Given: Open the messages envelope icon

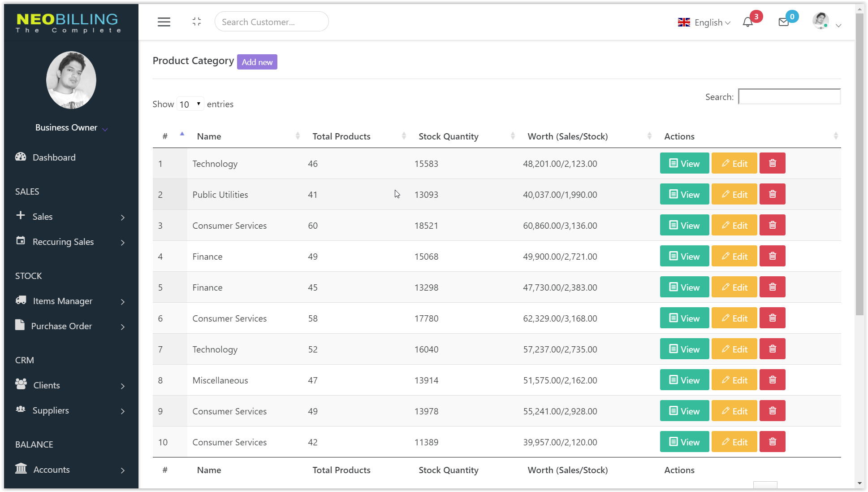Looking at the screenshot, I should (783, 22).
